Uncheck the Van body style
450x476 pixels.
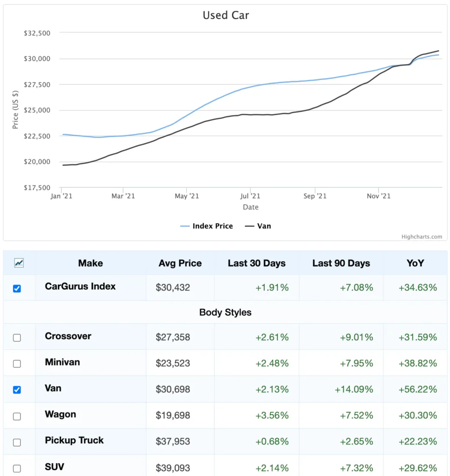point(17,390)
